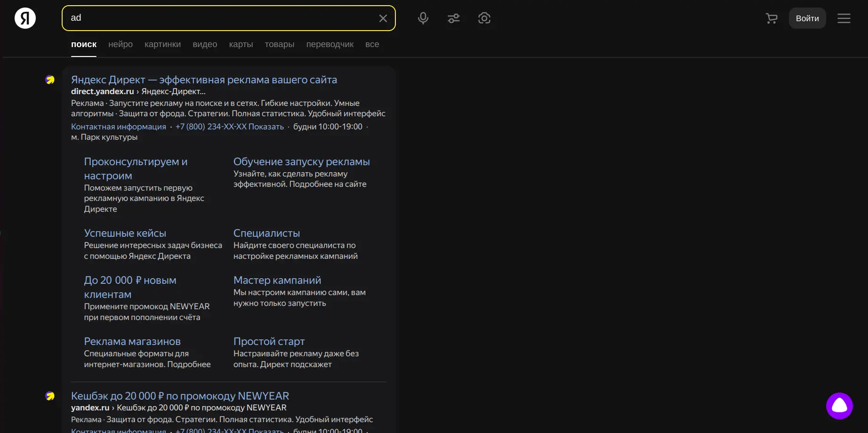Screen dimensions: 868x433
Task: Launch the Alice assistant purple button
Action: (839, 406)
